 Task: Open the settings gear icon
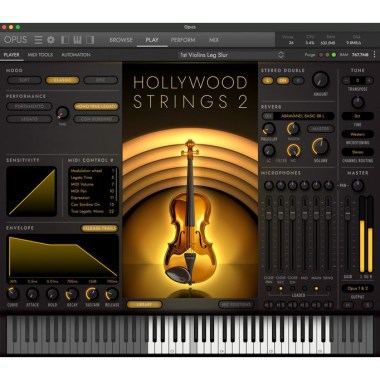(51, 40)
